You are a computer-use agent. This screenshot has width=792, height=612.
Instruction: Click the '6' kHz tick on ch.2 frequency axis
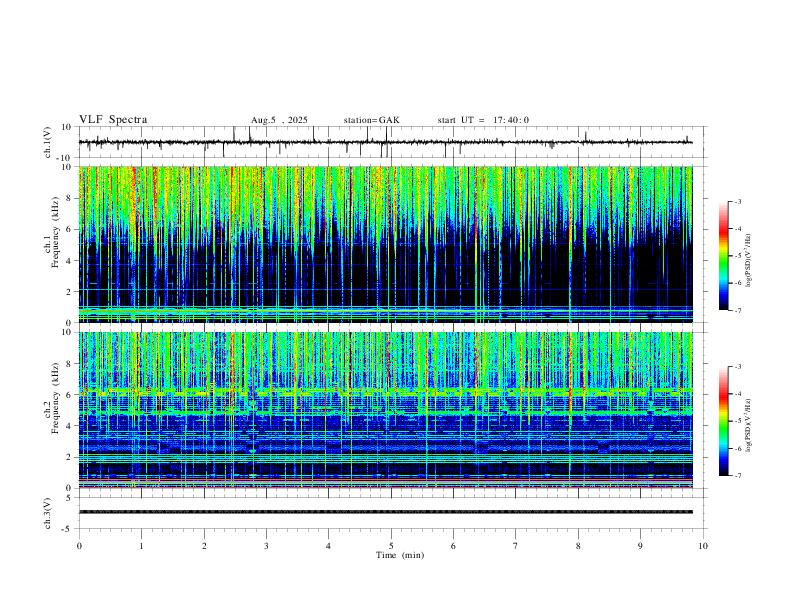(x=69, y=395)
